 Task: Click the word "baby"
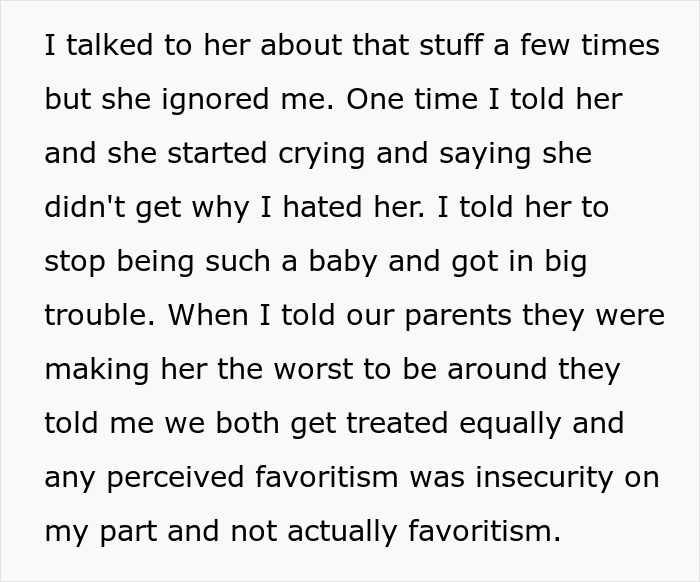coord(343,262)
